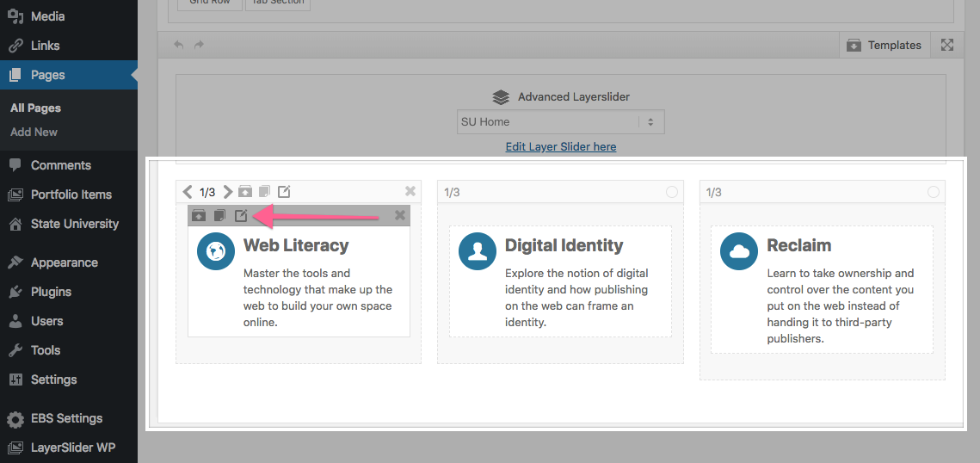Click the circle in Digital Identity column header
Viewport: 980px width, 463px height.
(672, 192)
